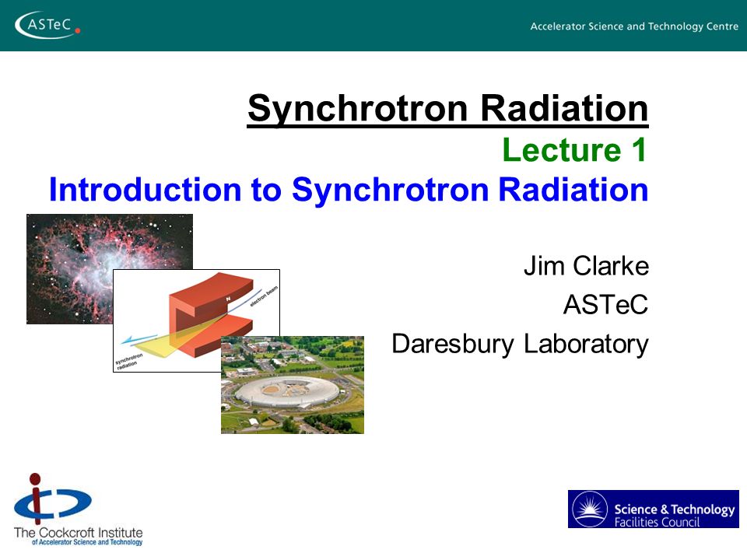Click the Cockcroft Institute logo

78,509
